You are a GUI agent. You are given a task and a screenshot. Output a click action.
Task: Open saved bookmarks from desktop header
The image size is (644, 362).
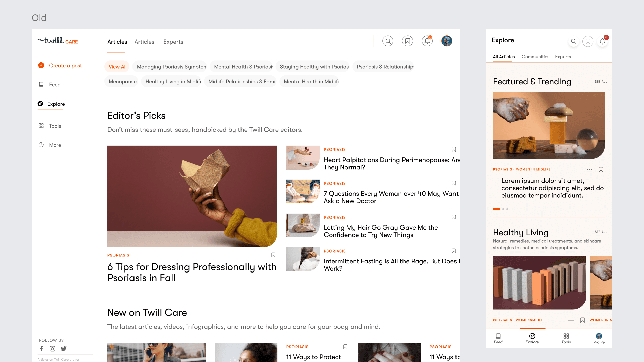pos(408,41)
